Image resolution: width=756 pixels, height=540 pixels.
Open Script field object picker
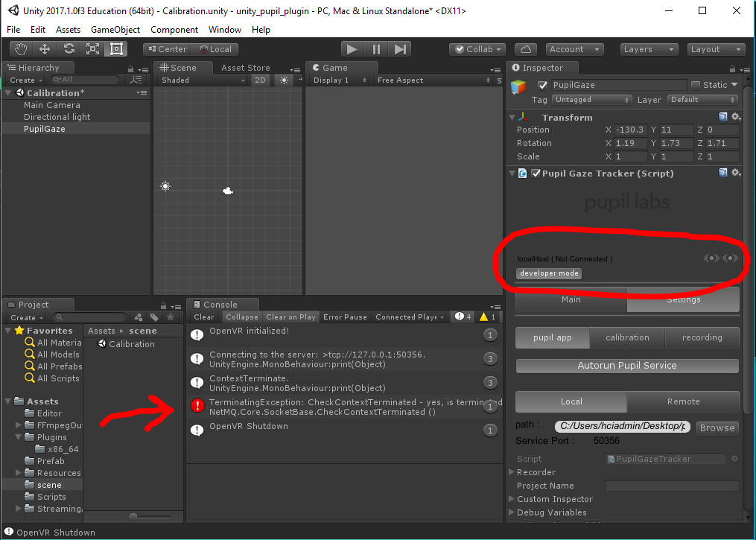[734, 459]
